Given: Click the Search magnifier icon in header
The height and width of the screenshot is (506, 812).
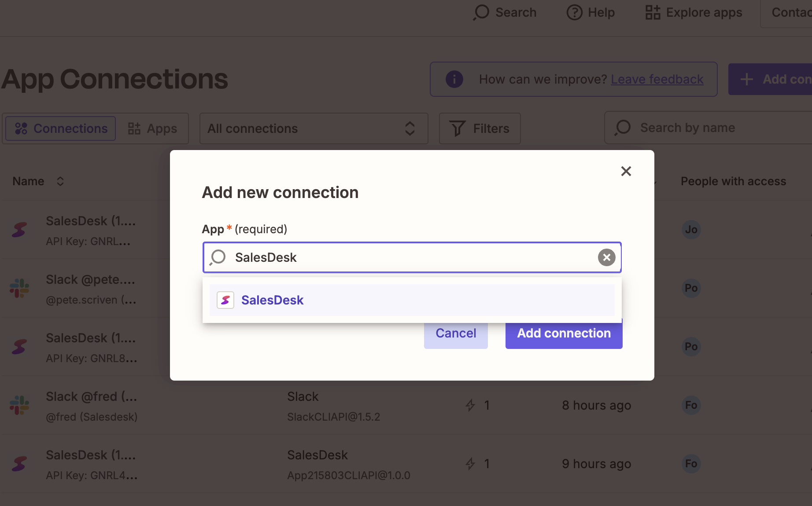Looking at the screenshot, I should [482, 12].
